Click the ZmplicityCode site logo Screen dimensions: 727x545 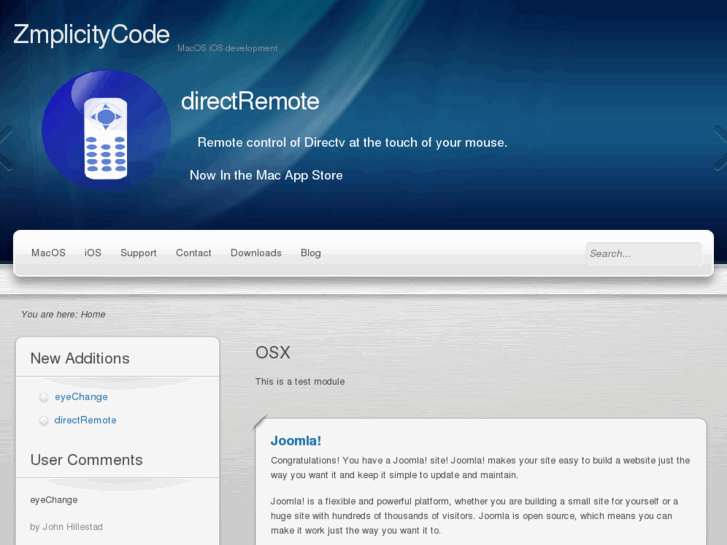click(91, 35)
